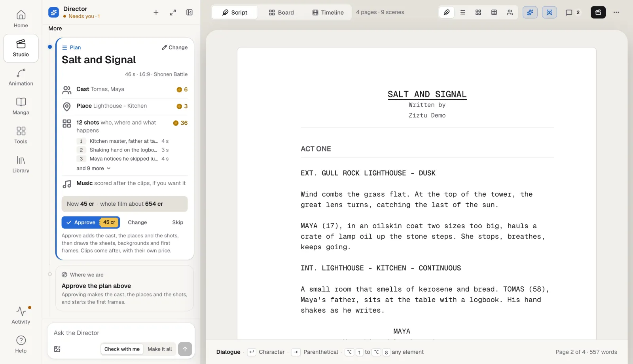
Task: Open the more options ellipsis menu
Action: (x=616, y=12)
